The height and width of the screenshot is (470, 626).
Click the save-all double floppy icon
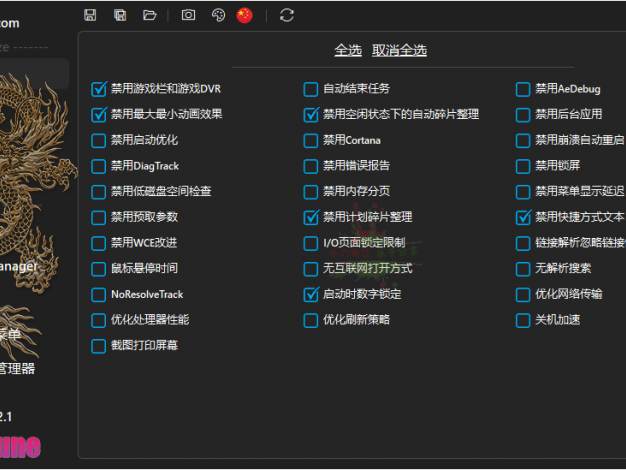pyautogui.click(x=120, y=15)
